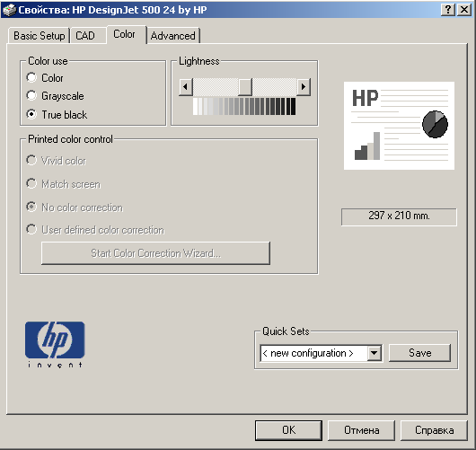Click the HP invent logo
Screen dimensions: 476x450
click(55, 344)
